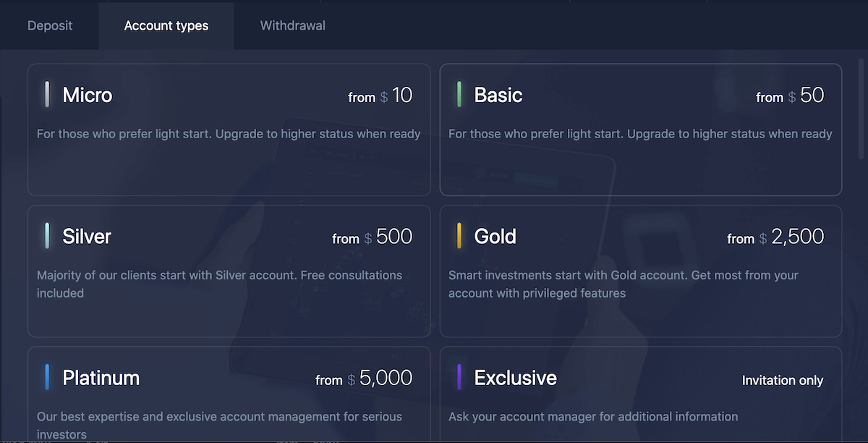This screenshot has height=443, width=868.
Task: Select the Gold account title
Action: 495,236
